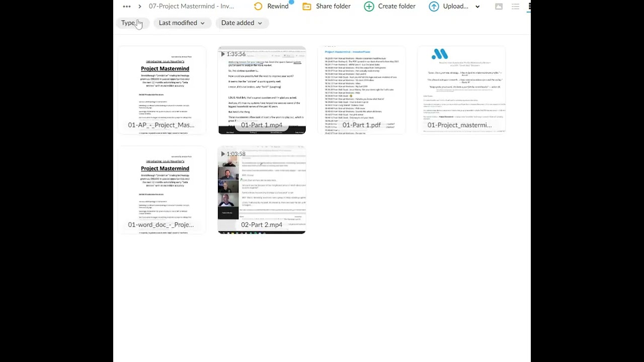Open the 01-word_doc_-_Proje... thumbnail
The width and height of the screenshot is (644, 362).
click(162, 190)
